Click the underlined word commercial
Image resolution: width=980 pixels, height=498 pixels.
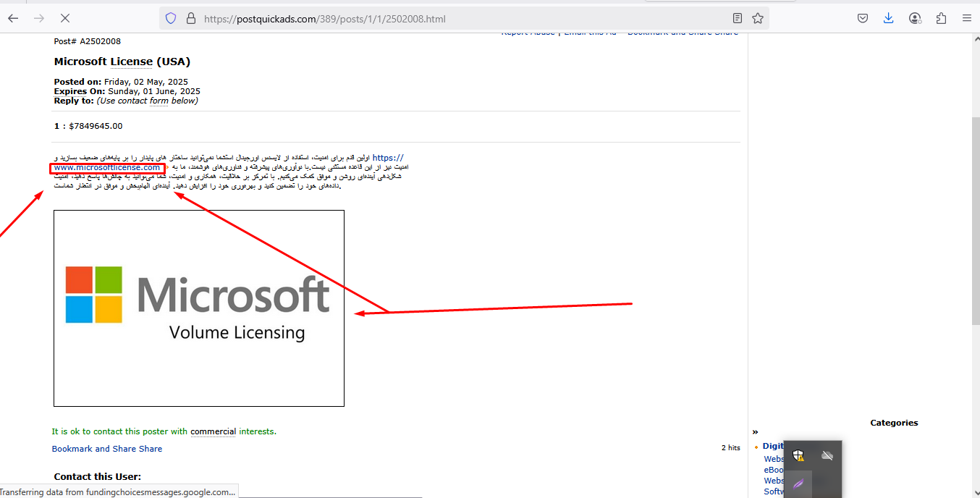pos(214,431)
